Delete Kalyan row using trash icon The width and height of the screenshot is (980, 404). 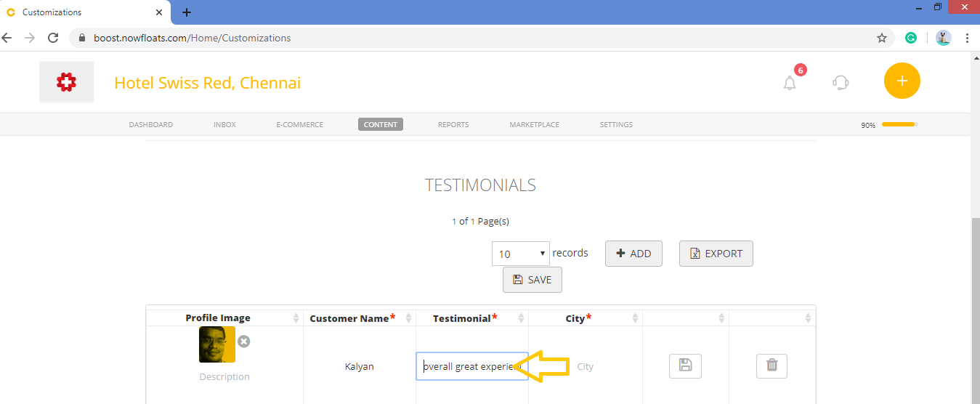click(x=772, y=365)
